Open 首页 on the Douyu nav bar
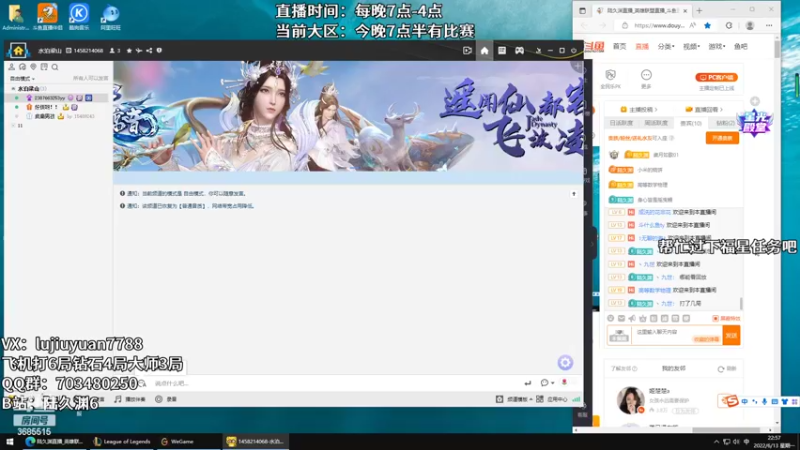This screenshot has width=800, height=450. [619, 46]
